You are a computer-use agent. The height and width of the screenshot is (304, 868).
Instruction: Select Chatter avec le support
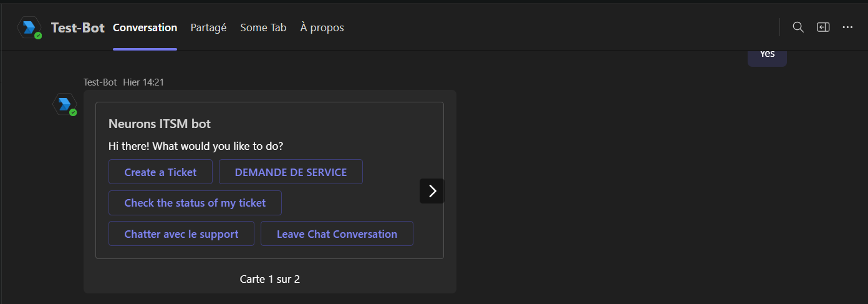pos(181,234)
